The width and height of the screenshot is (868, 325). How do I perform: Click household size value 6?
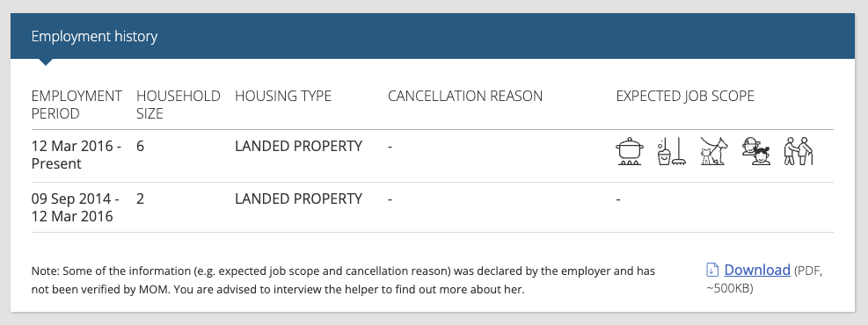tap(140, 147)
